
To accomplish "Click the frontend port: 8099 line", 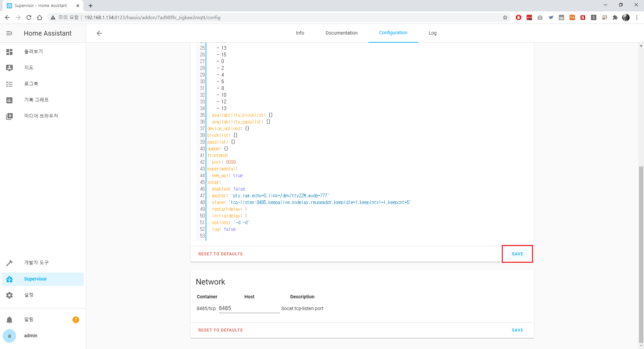I will pyautogui.click(x=224, y=162).
